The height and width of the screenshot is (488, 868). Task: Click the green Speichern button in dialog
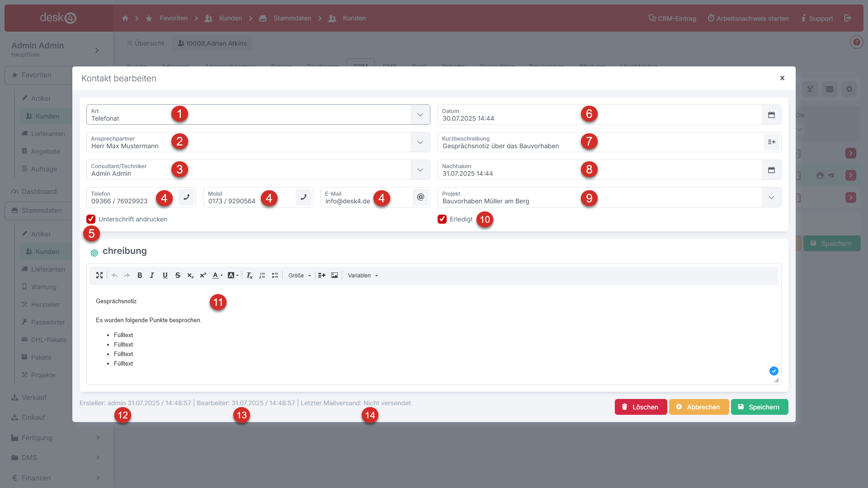[759, 407]
